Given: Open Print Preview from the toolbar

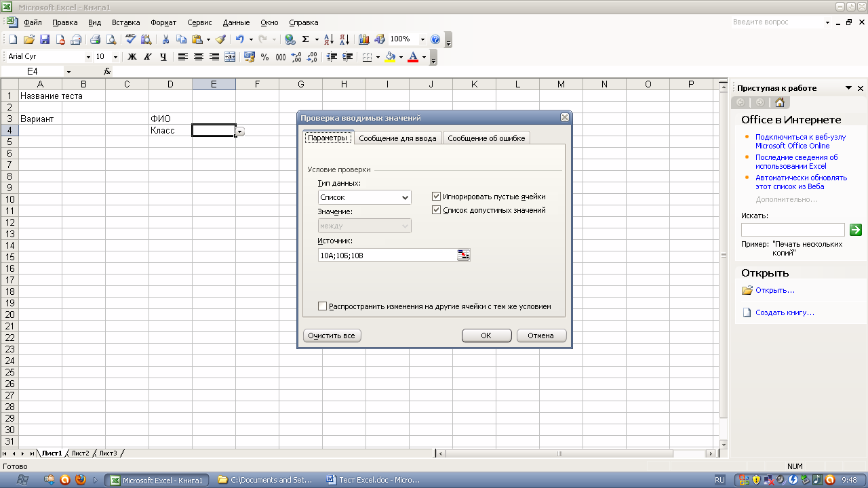Looking at the screenshot, I should [x=111, y=39].
